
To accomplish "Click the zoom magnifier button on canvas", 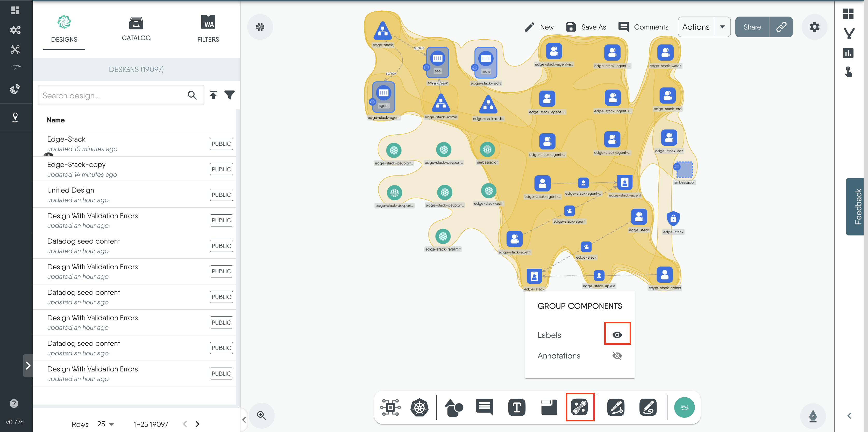I will pyautogui.click(x=261, y=415).
